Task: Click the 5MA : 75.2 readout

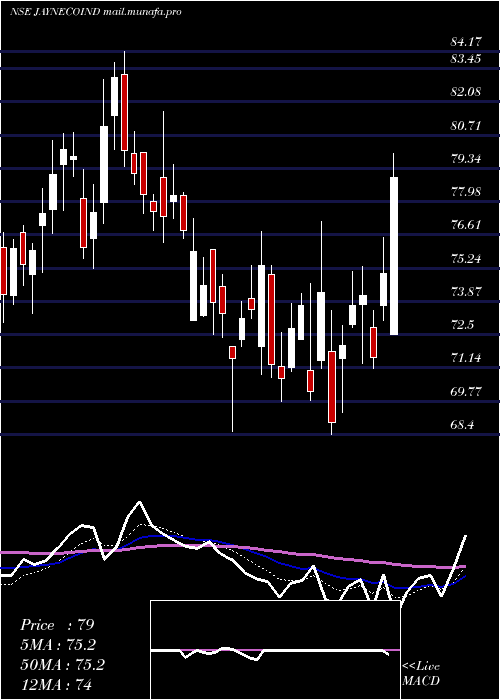Action: coord(58,645)
